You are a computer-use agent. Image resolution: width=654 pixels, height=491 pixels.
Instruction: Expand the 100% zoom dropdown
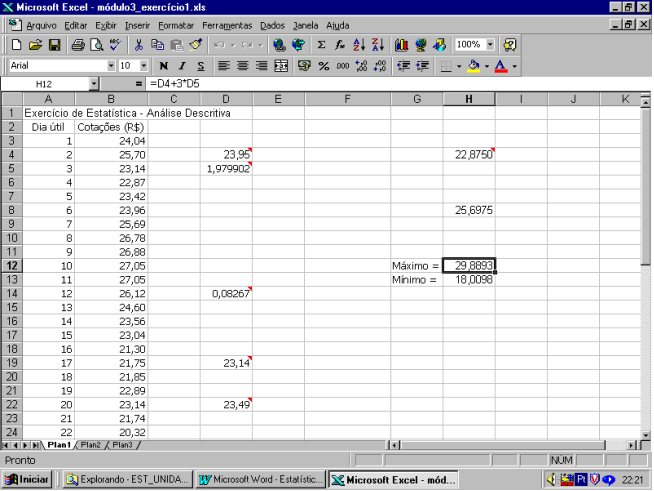(491, 45)
